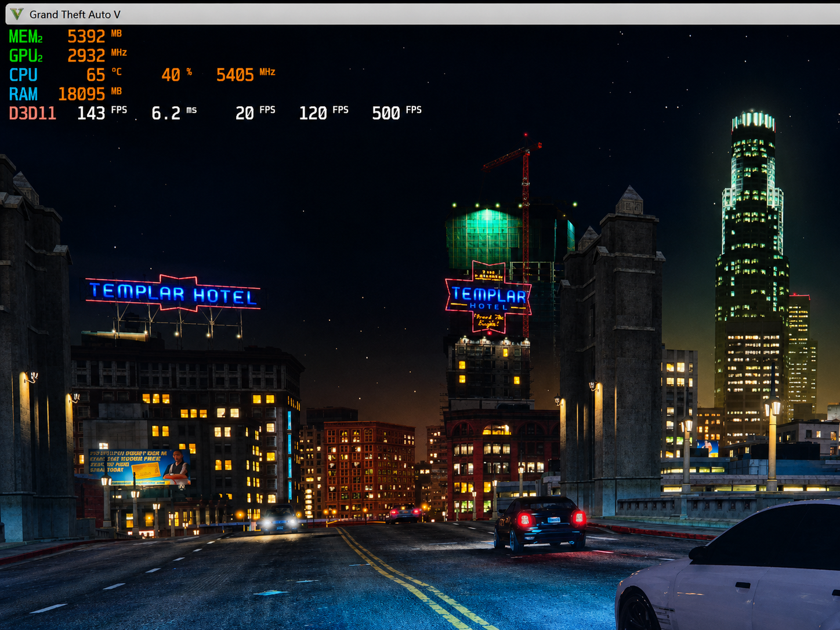
Task: Click the 500 FPS maximum value
Action: point(397,113)
